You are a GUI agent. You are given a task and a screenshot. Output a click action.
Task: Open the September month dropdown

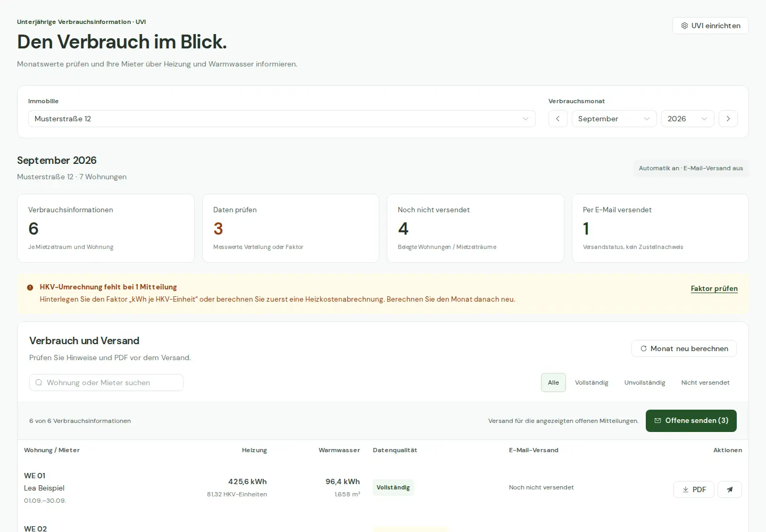(614, 119)
